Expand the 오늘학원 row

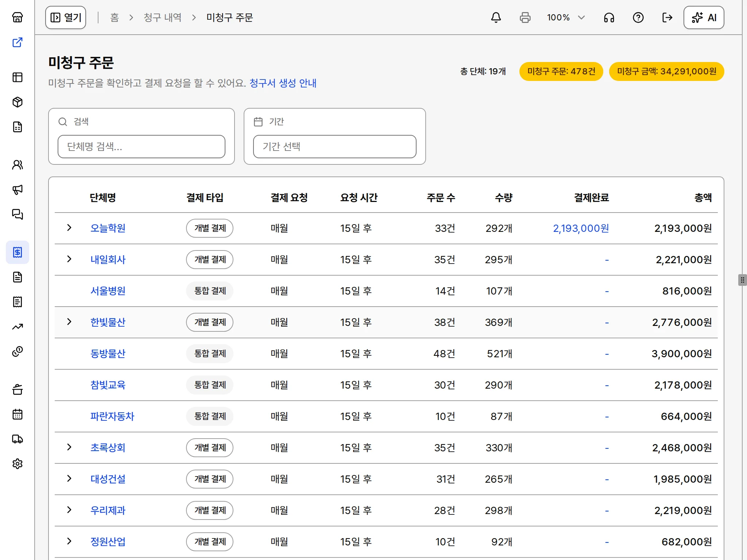click(x=69, y=228)
